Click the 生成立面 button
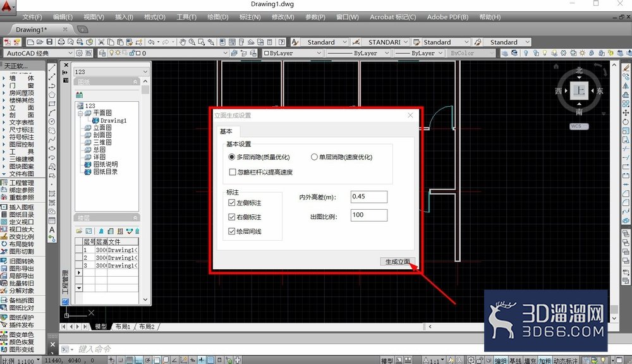The image size is (632, 364). coord(398,262)
